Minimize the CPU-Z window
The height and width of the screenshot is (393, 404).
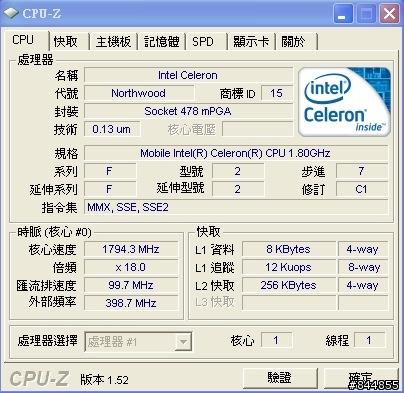click(x=342, y=14)
